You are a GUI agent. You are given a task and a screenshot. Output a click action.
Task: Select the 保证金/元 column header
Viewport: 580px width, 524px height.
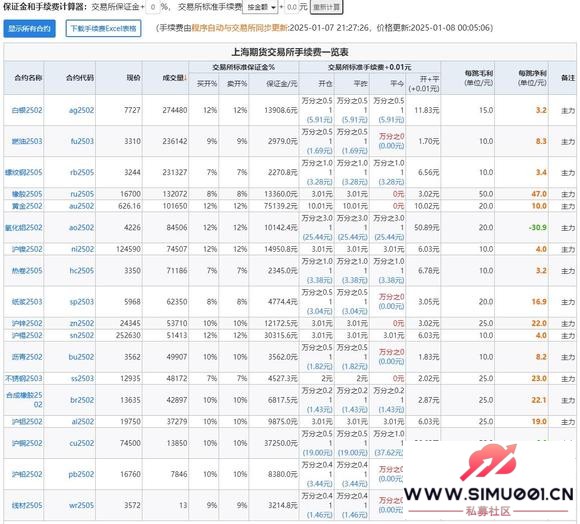(282, 84)
